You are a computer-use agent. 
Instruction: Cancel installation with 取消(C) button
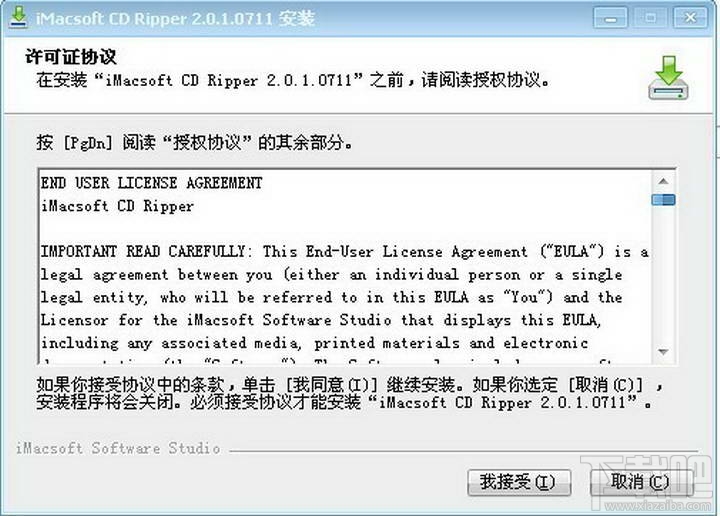tap(641, 482)
